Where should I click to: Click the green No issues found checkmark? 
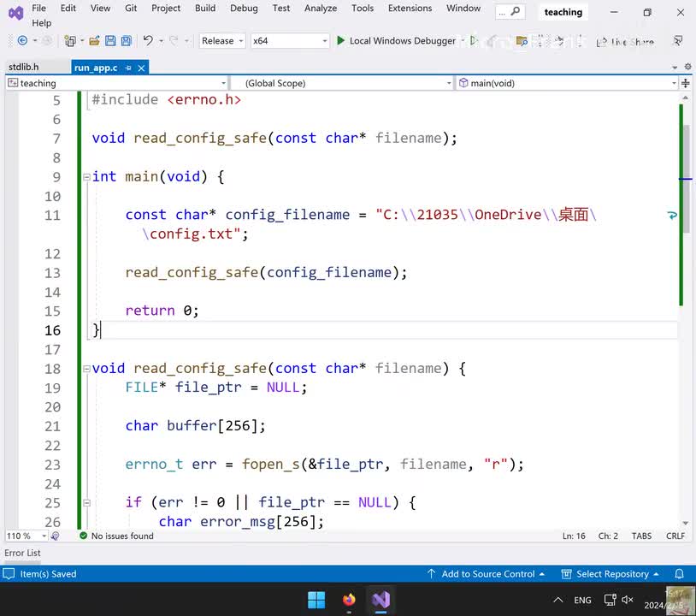pos(83,536)
